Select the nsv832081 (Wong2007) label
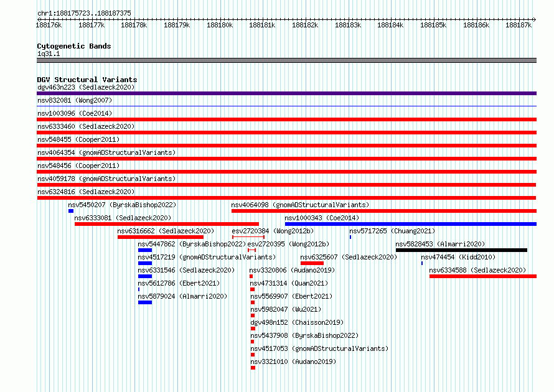This screenshot has width=554, height=392. [75, 100]
